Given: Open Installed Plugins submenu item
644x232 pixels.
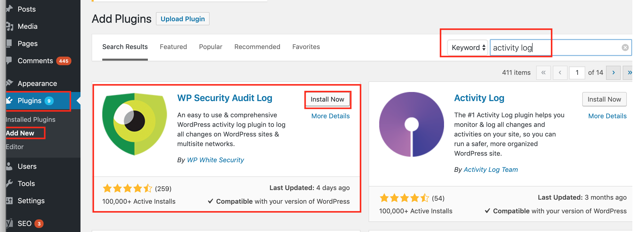Looking at the screenshot, I should (x=31, y=120).
